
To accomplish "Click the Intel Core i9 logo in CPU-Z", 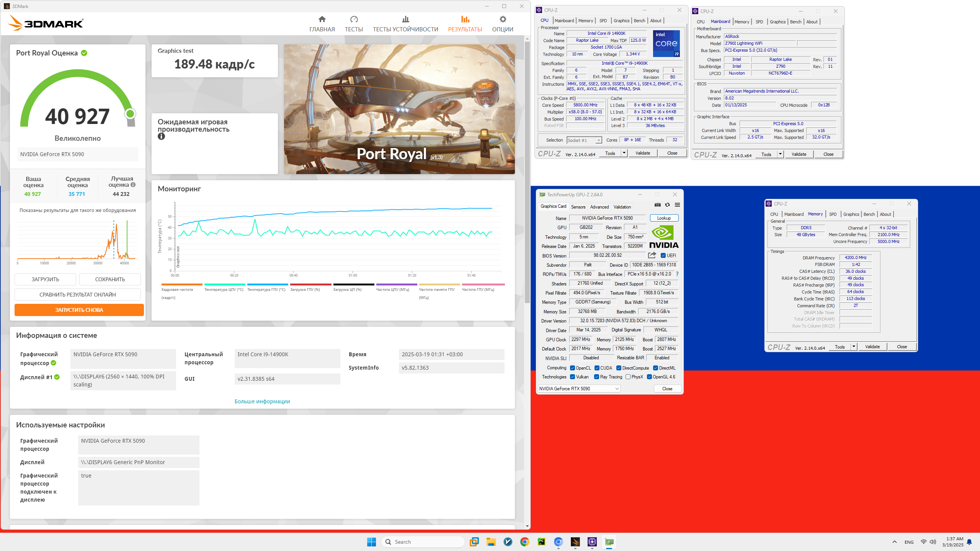I will (666, 44).
